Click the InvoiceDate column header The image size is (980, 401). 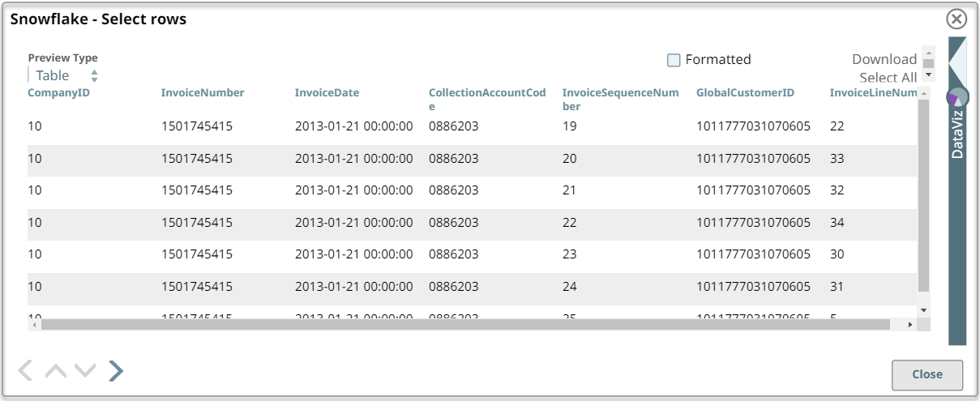[x=327, y=92]
